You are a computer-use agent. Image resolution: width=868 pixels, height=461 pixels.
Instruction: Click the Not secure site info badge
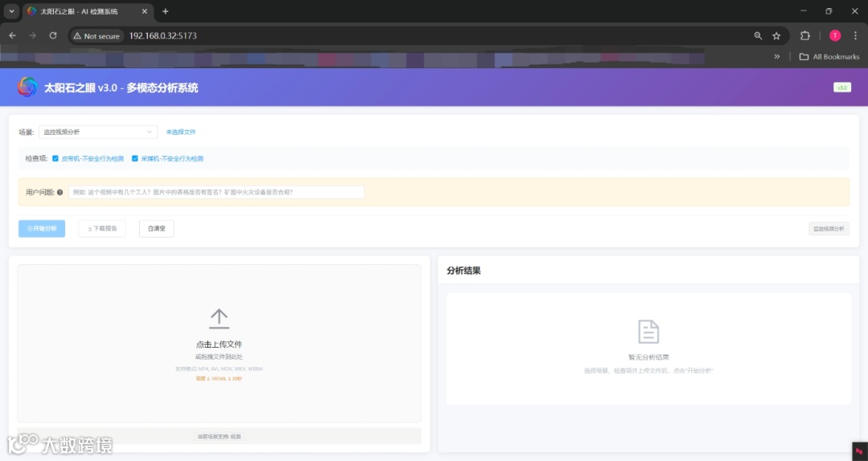[96, 35]
